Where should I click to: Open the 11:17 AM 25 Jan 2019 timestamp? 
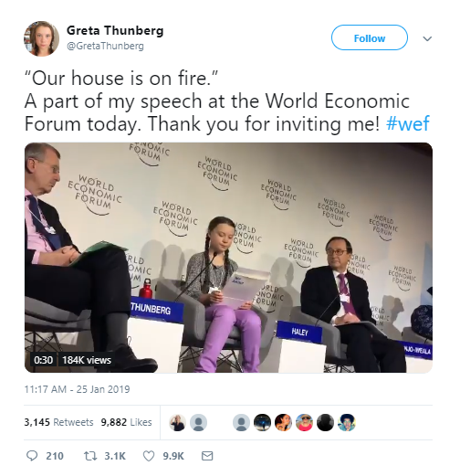coord(77,389)
